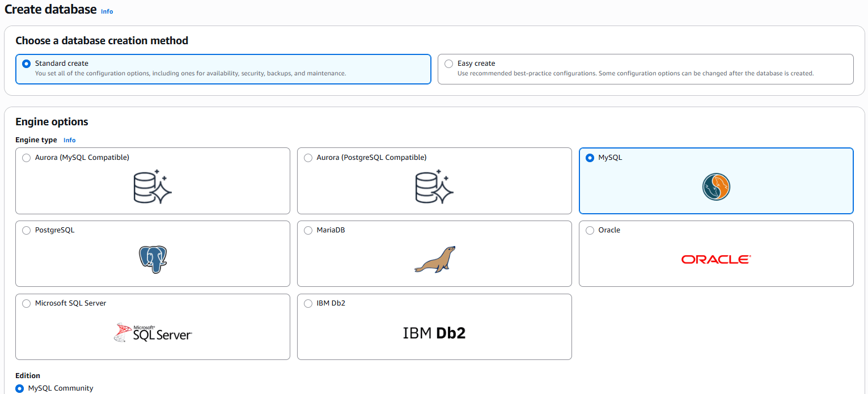Image resolution: width=868 pixels, height=394 pixels.
Task: Select the Aurora (MySQL Compatible) radio button
Action: point(26,158)
